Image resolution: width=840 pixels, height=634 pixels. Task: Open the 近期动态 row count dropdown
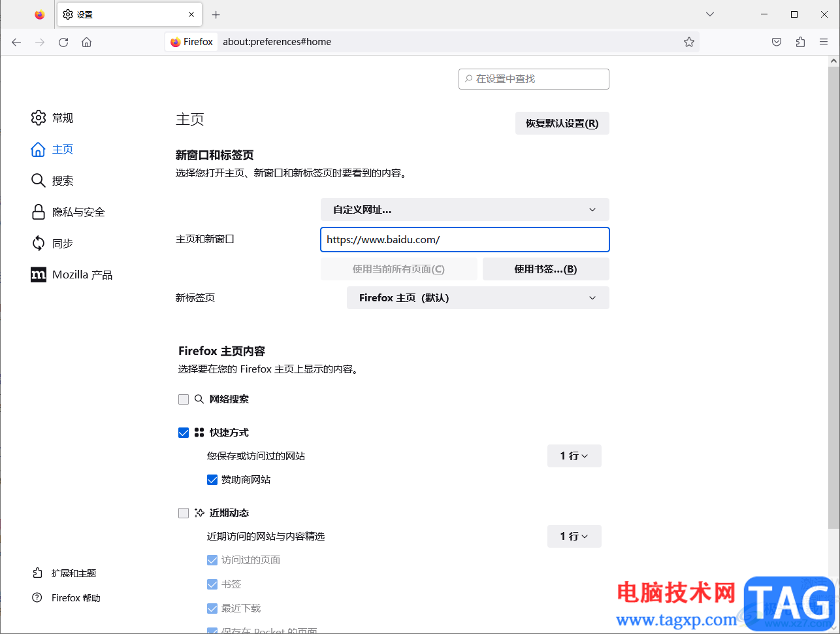tap(574, 537)
